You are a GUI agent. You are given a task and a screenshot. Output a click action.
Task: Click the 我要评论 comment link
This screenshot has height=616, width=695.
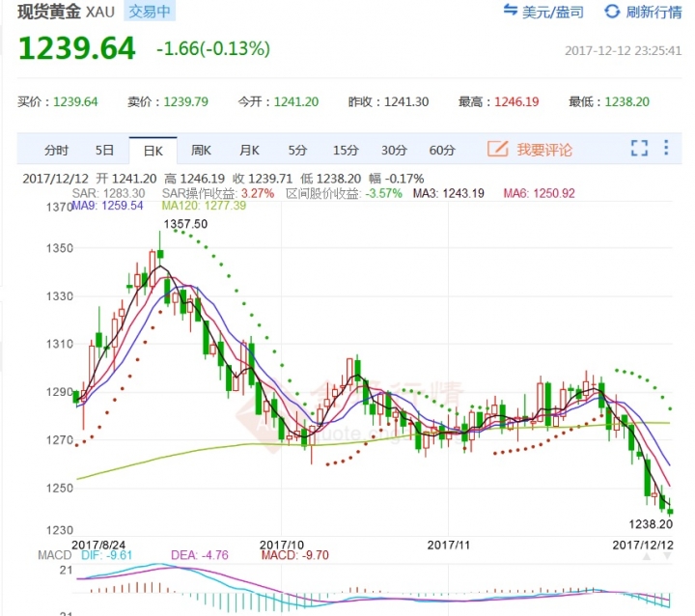coord(544,150)
